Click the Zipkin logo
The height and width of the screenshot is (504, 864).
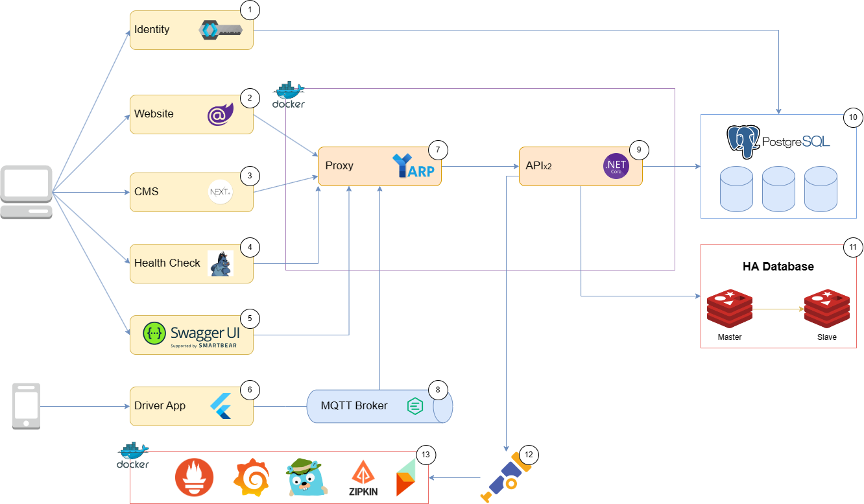[x=363, y=478]
